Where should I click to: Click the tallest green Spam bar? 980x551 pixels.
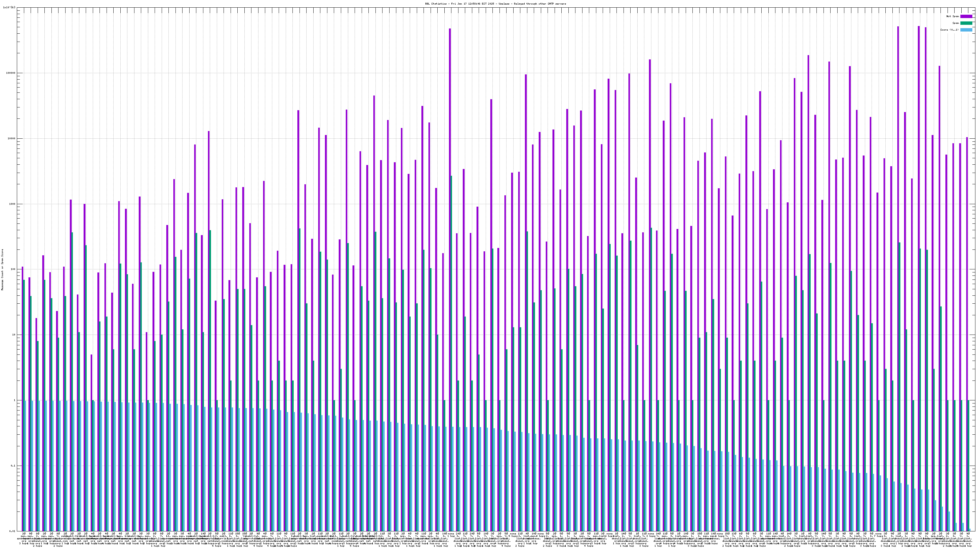(x=451, y=342)
